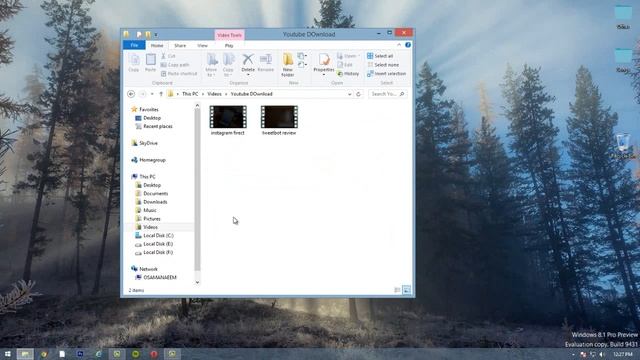Viewport: 640px width, 360px height.
Task: Open Music under This PC
Action: pos(146,210)
